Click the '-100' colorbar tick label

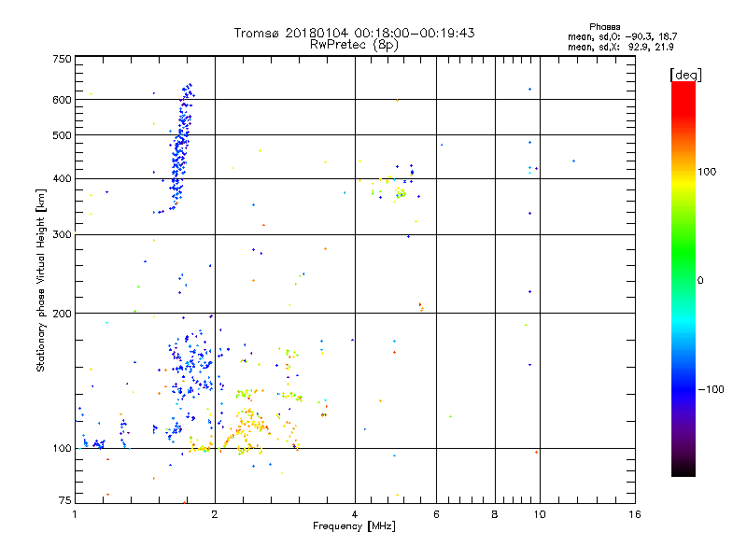point(711,389)
